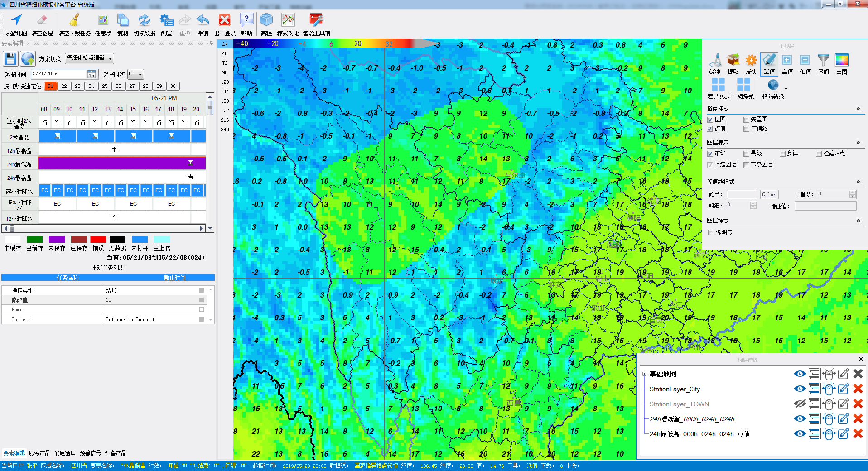Enable the 透明度 checkbox
The width and height of the screenshot is (868, 471).
click(x=711, y=233)
